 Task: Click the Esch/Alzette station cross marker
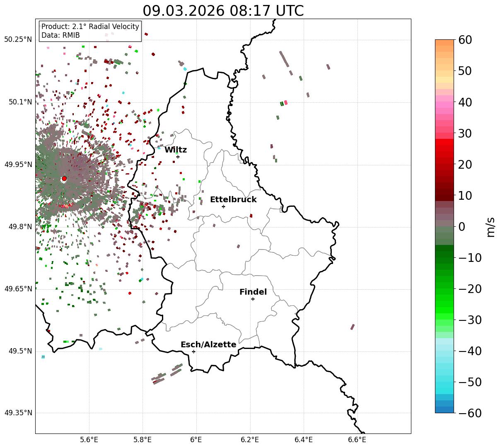[193, 351]
